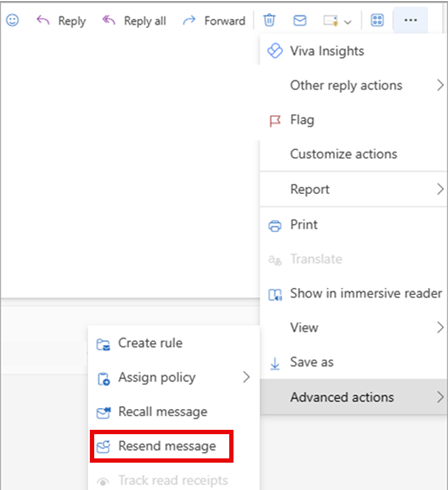Image resolution: width=448 pixels, height=490 pixels.
Task: Click the red Flag icon
Action: click(x=275, y=121)
